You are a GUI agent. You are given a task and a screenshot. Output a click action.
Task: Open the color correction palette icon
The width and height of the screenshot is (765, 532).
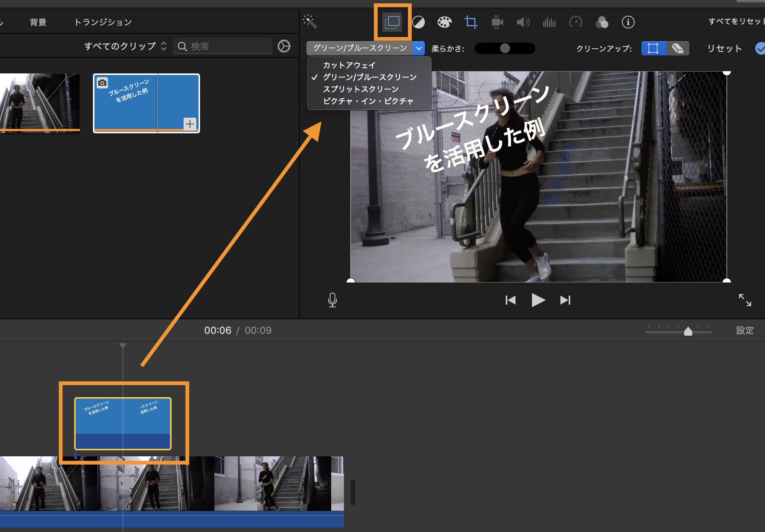tap(444, 22)
